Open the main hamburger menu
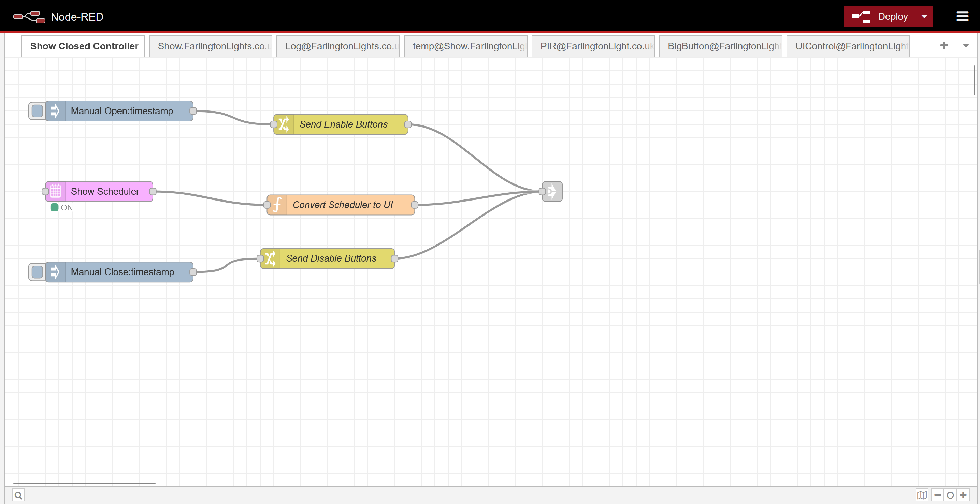Screen dimensions: 980x504 pos(963,17)
